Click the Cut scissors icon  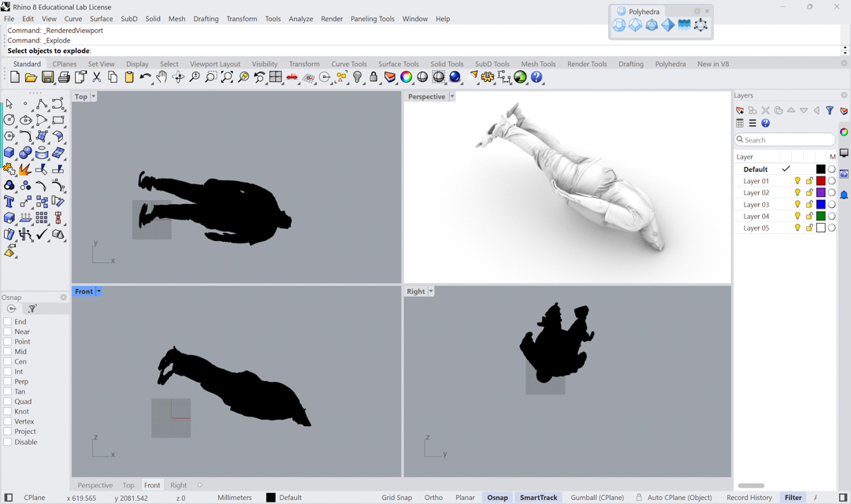click(97, 77)
